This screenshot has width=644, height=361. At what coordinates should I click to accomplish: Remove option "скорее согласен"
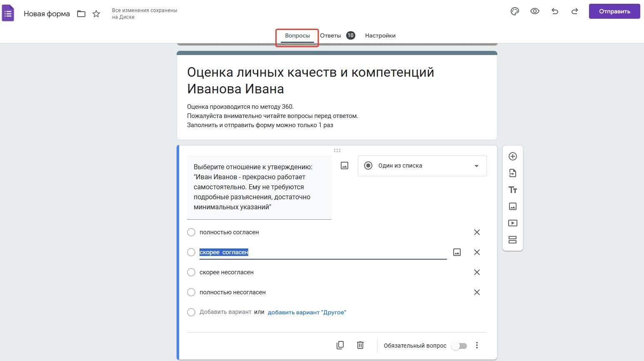477,252
